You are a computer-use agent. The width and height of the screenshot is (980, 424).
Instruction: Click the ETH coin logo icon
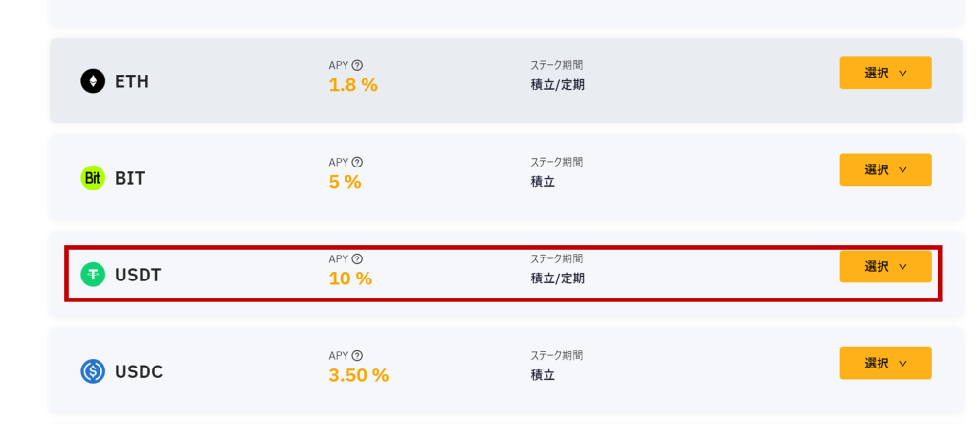pos(93,81)
